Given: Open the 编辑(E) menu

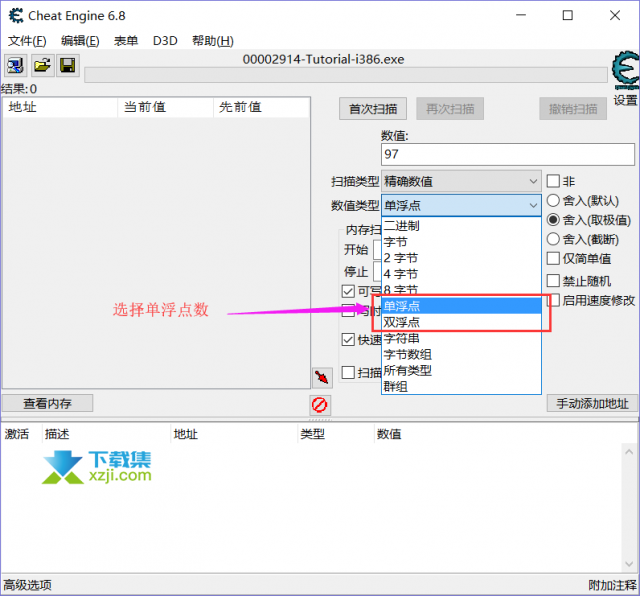Looking at the screenshot, I should coord(80,41).
